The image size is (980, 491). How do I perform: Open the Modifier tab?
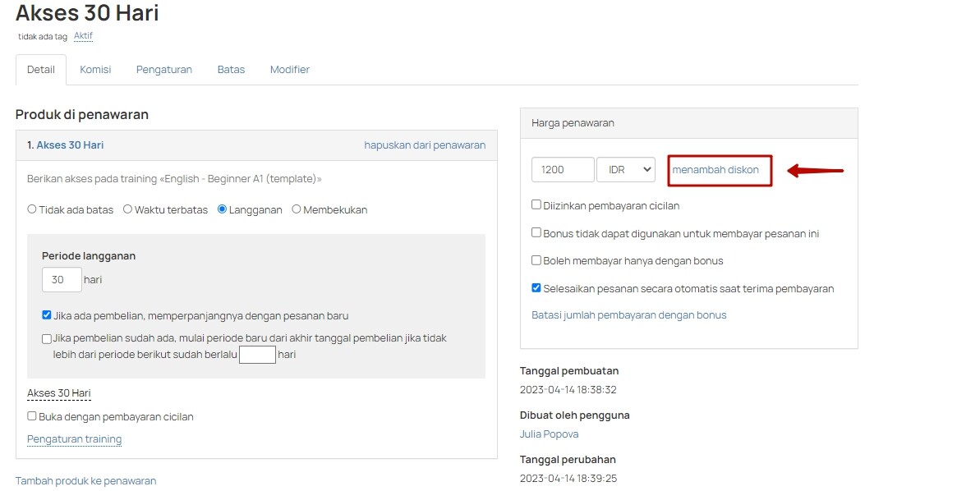click(x=289, y=70)
